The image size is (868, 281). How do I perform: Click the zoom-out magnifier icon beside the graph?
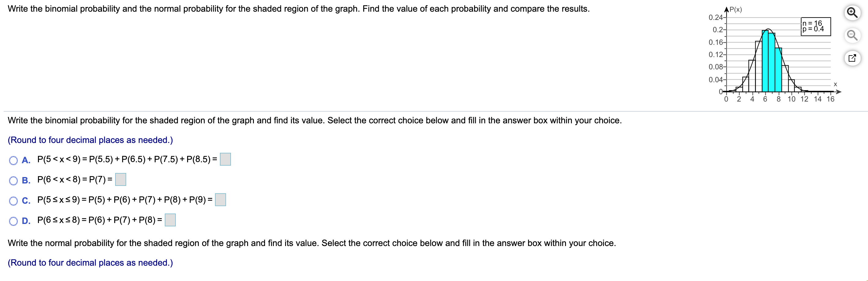[852, 35]
